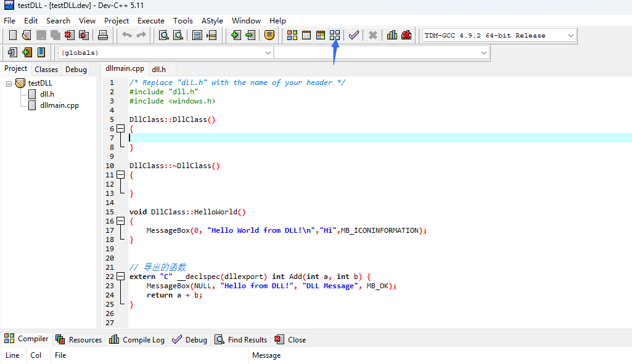Screen dimensions: 632x364
Task: Open the Debug bottom panel tab
Action: pyautogui.click(x=190, y=340)
